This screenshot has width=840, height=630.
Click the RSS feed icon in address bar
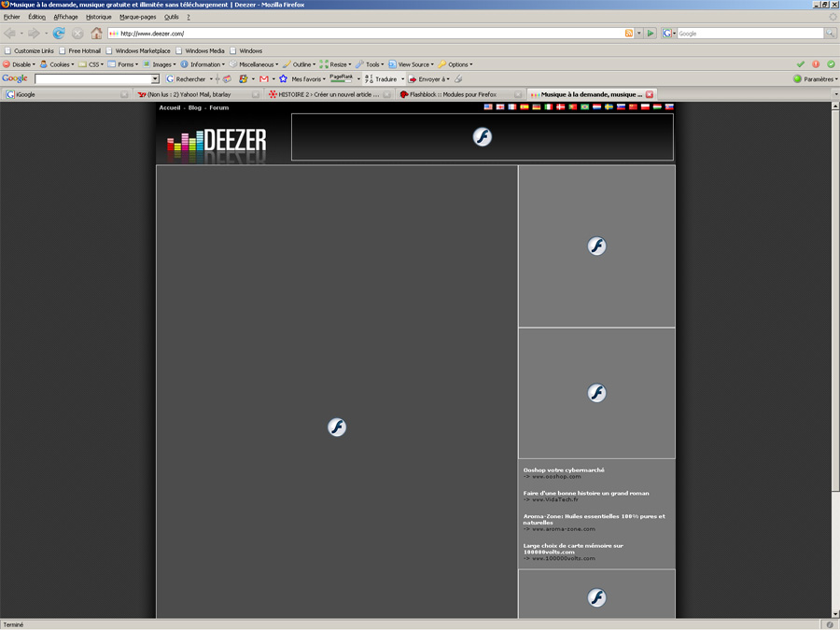click(x=629, y=34)
